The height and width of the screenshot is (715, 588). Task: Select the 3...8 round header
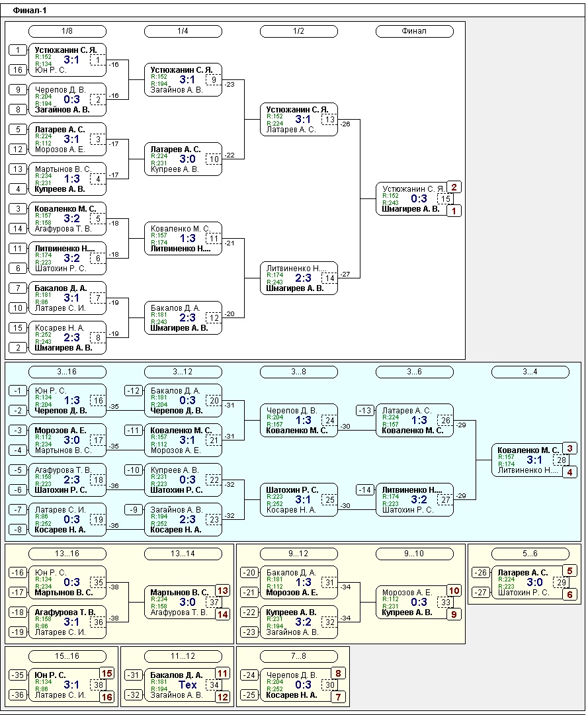point(298,372)
